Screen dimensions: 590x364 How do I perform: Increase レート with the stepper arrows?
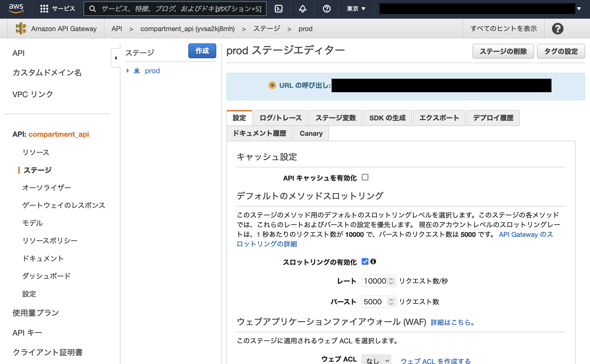(x=392, y=279)
